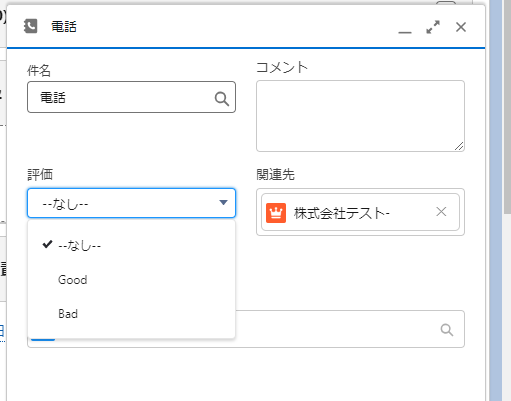Image resolution: width=511 pixels, height=401 pixels.
Task: Click the 株式会社テスト pill in 関連先
Action: (x=360, y=212)
